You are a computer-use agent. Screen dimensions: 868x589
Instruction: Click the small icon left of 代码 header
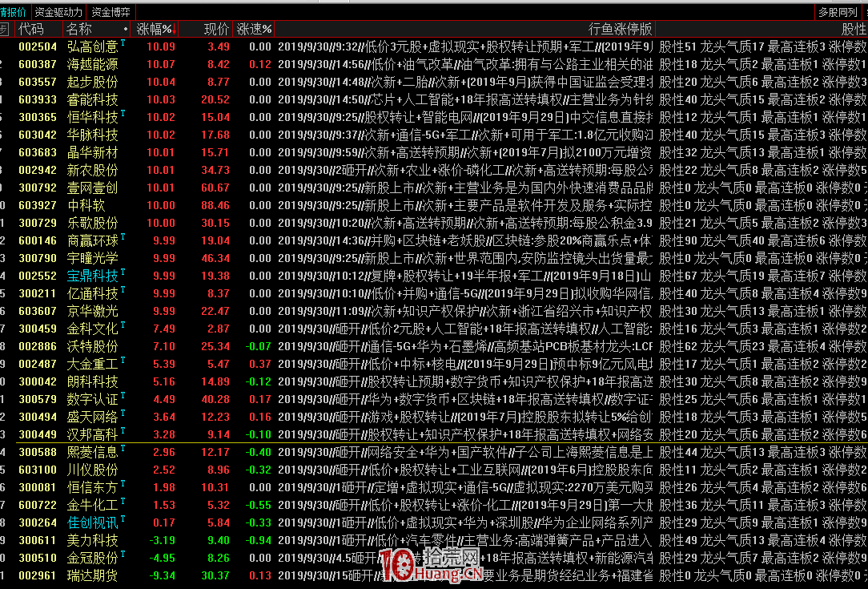click(x=6, y=27)
